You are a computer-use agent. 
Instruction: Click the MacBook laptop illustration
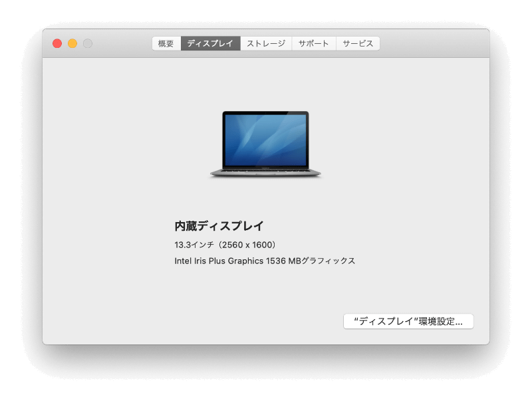point(265,143)
